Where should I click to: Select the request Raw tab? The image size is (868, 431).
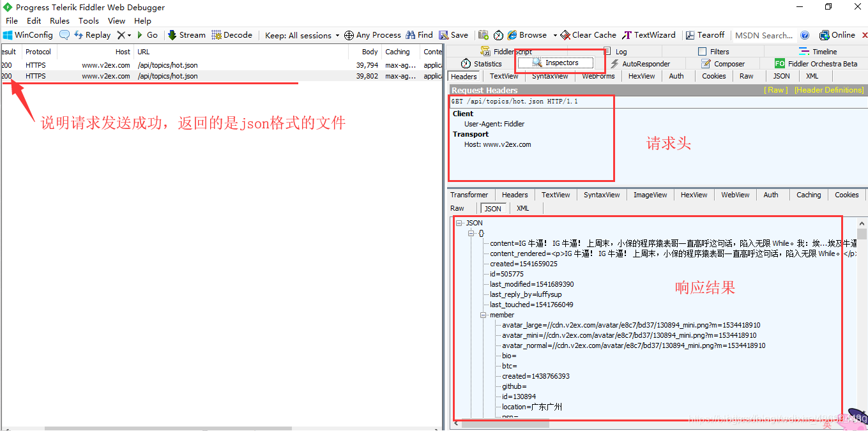coord(746,76)
